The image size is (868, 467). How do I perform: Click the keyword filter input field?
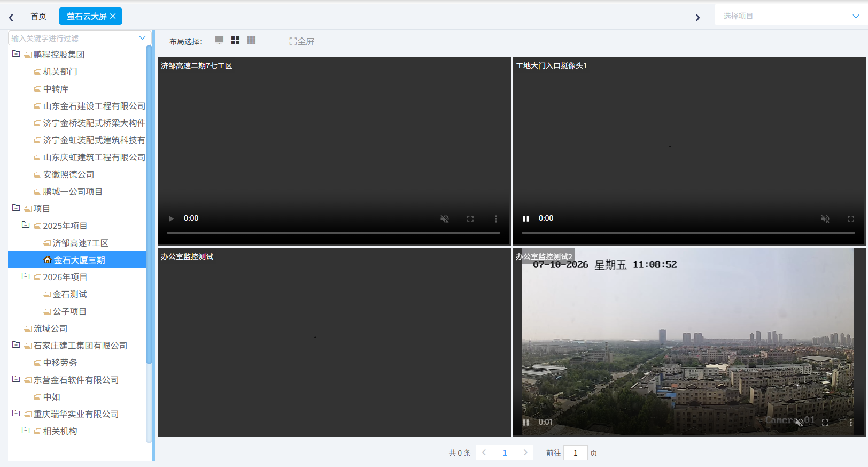[x=78, y=38]
